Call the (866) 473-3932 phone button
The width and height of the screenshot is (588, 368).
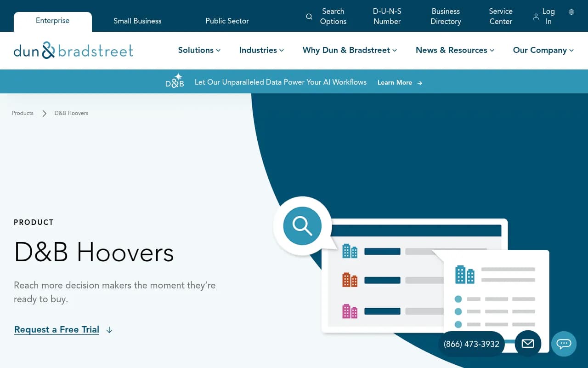tap(471, 344)
